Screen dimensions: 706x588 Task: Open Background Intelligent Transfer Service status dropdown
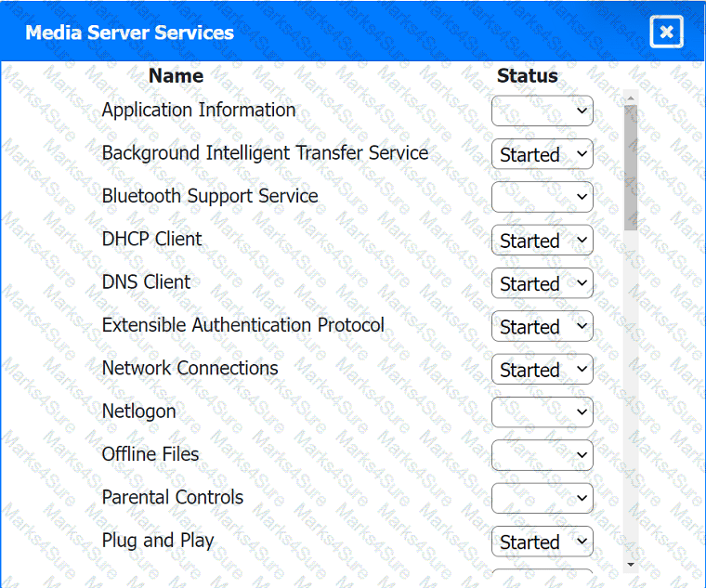tap(542, 154)
